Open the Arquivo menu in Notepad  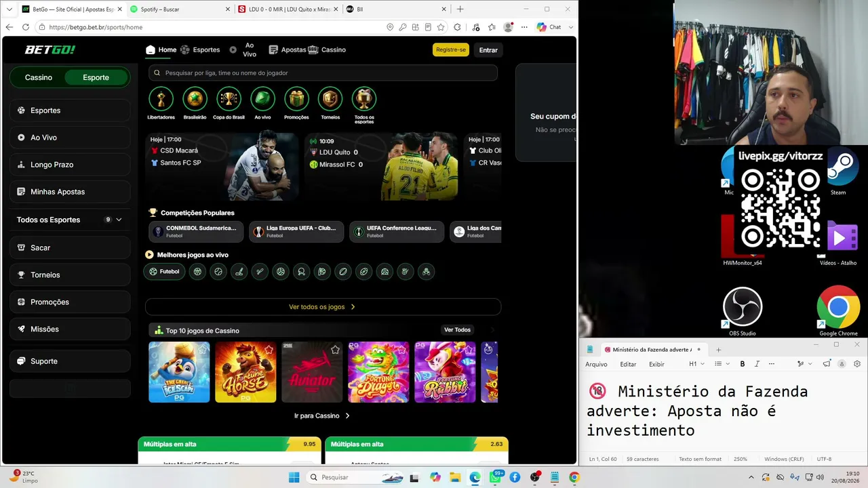coord(596,364)
